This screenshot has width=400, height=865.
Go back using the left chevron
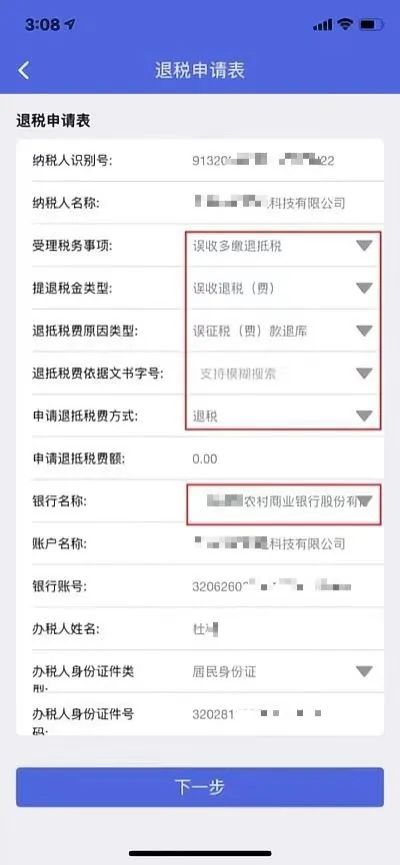coord(24,71)
